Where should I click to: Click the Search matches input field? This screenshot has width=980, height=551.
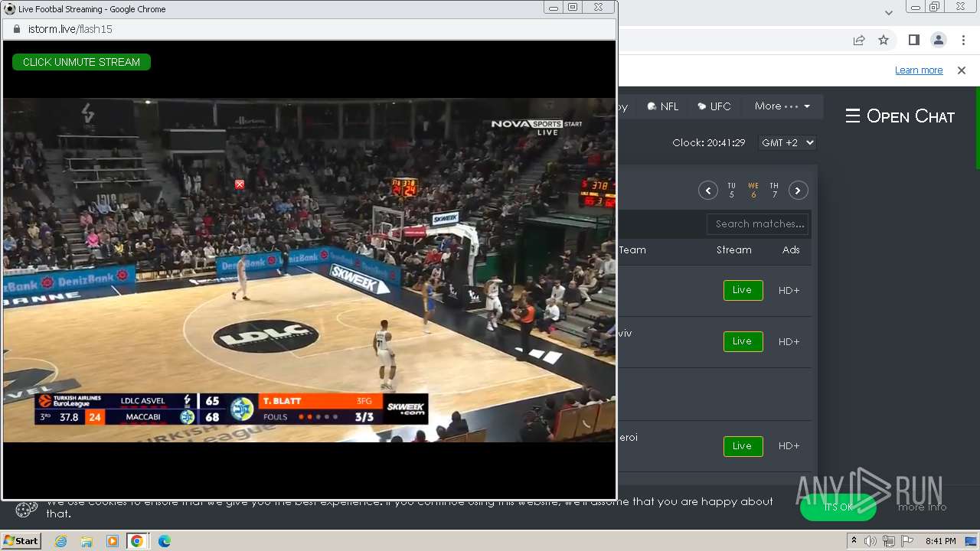click(x=758, y=224)
